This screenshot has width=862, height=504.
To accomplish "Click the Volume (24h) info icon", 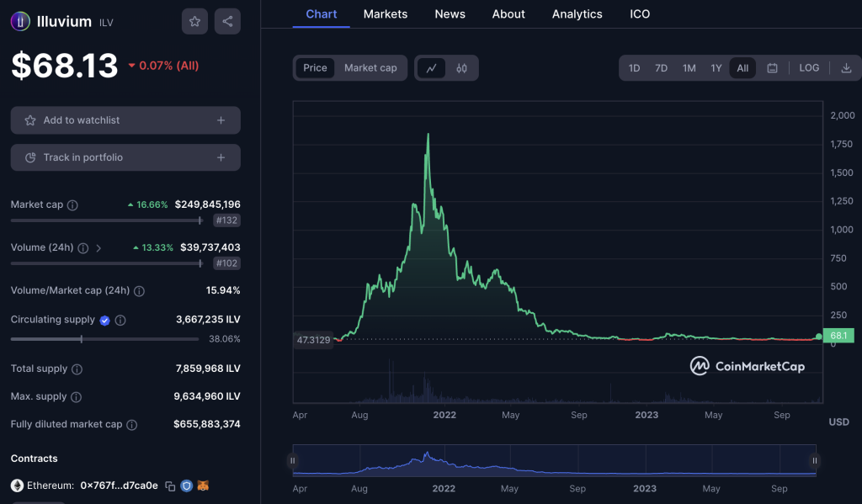I will [83, 248].
